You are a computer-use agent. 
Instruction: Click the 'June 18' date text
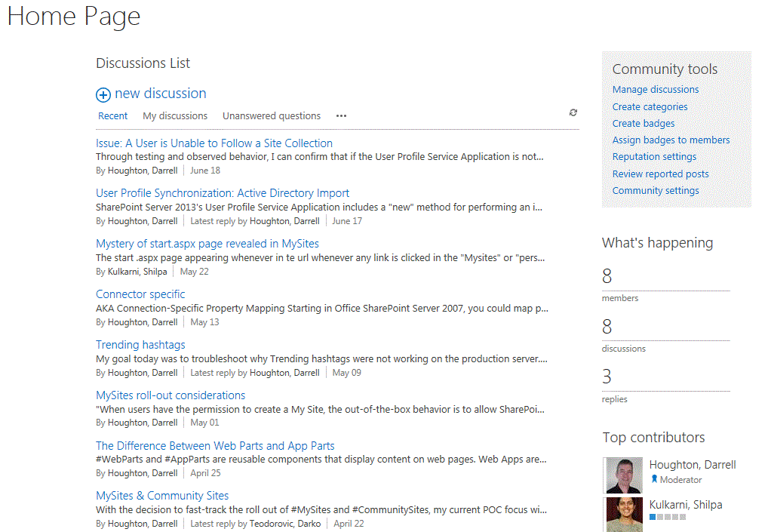point(205,171)
